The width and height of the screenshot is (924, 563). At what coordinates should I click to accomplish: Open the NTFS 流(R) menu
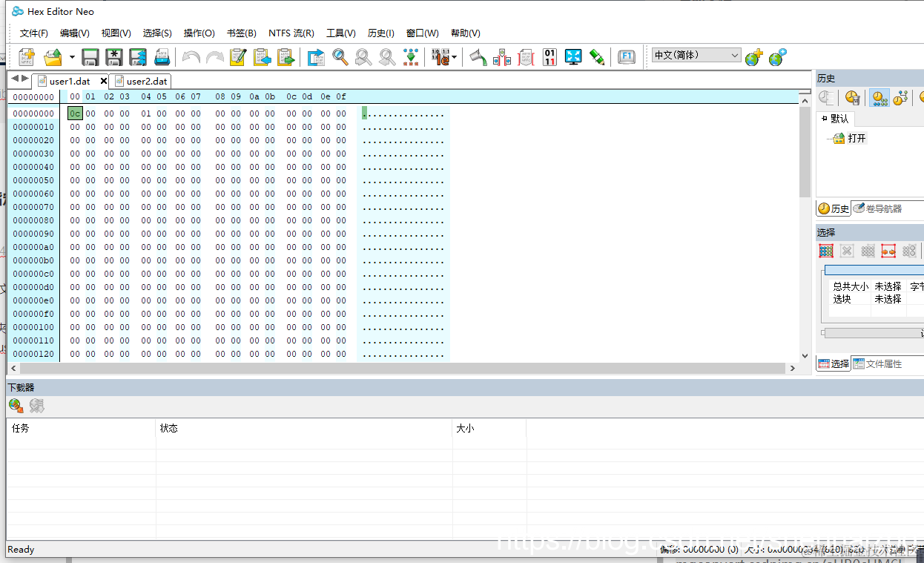(291, 33)
